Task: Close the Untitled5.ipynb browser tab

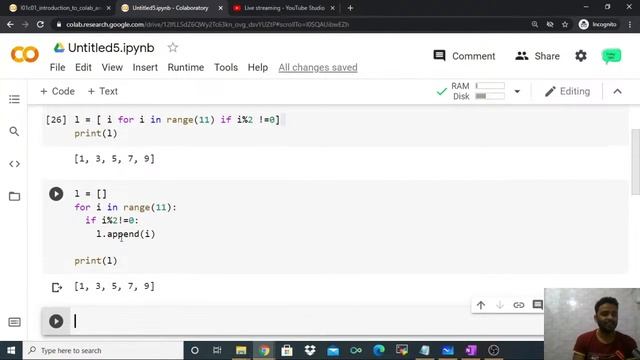Action: click(x=220, y=8)
